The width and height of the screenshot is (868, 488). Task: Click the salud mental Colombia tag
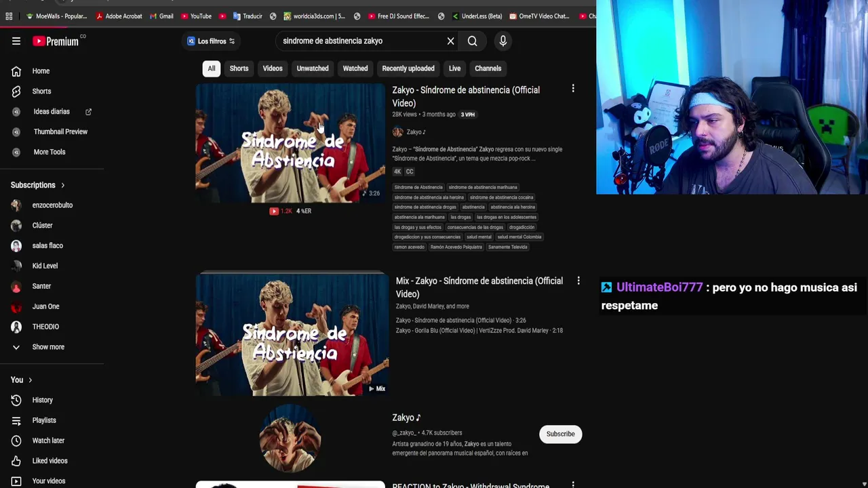point(519,237)
